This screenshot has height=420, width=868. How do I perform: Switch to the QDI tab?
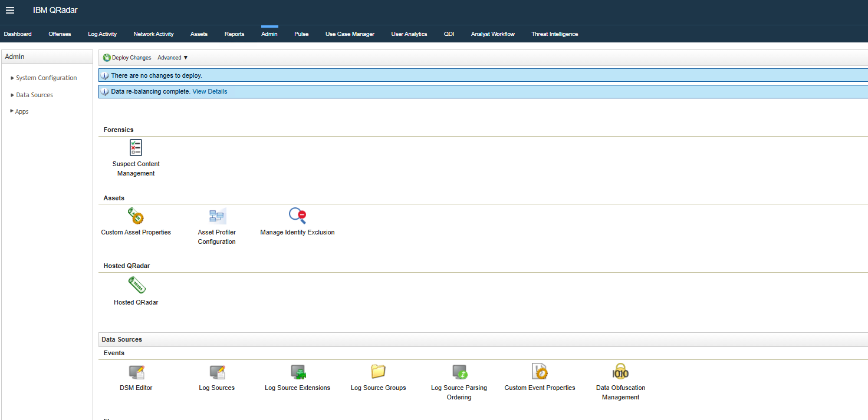click(x=449, y=34)
